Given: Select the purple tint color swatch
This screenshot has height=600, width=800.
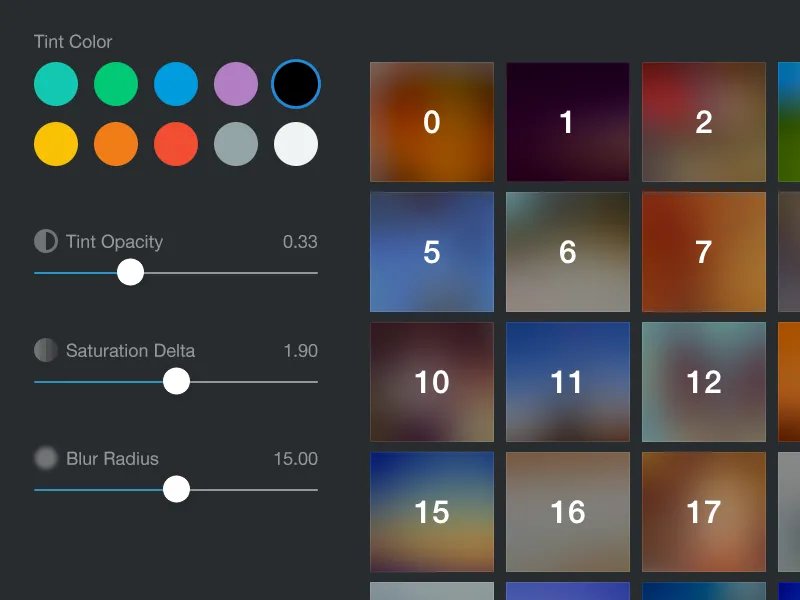Looking at the screenshot, I should 236,84.
